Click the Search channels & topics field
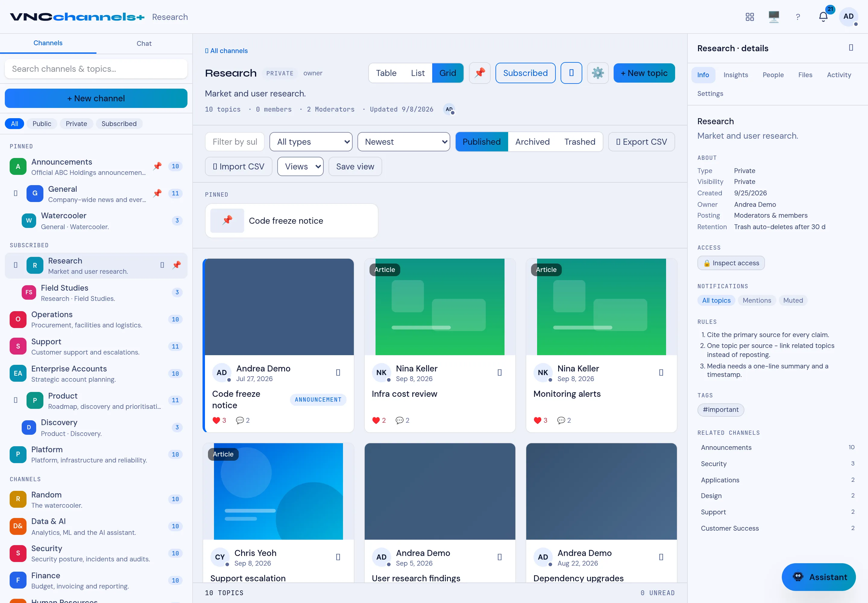 (x=96, y=69)
